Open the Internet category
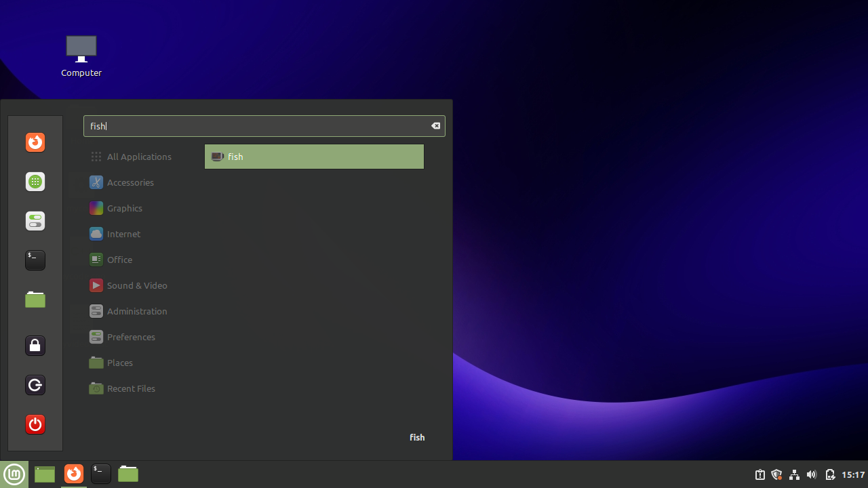868x488 pixels. tap(115, 234)
